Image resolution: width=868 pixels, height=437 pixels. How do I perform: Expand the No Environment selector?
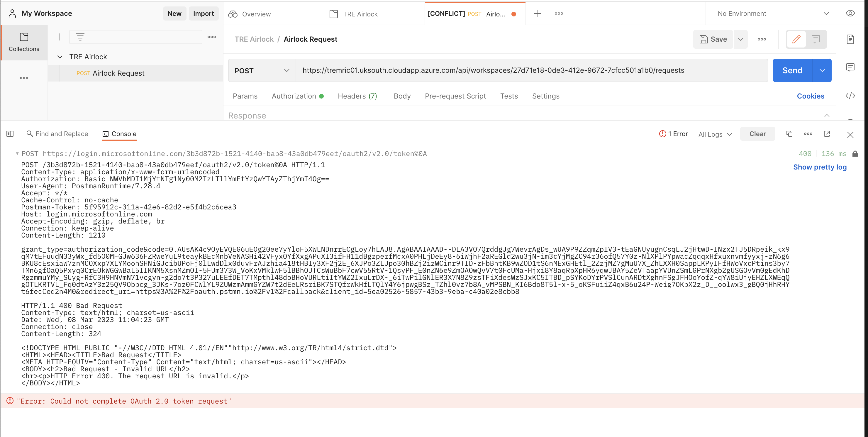(772, 13)
